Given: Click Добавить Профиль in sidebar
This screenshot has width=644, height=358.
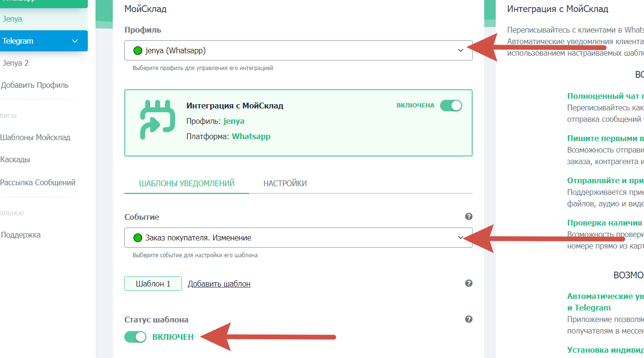Looking at the screenshot, I should pos(35,85).
